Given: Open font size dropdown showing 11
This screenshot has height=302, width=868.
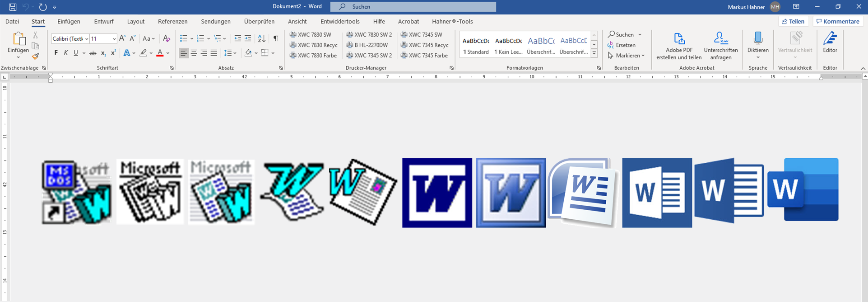Looking at the screenshot, I should [114, 39].
